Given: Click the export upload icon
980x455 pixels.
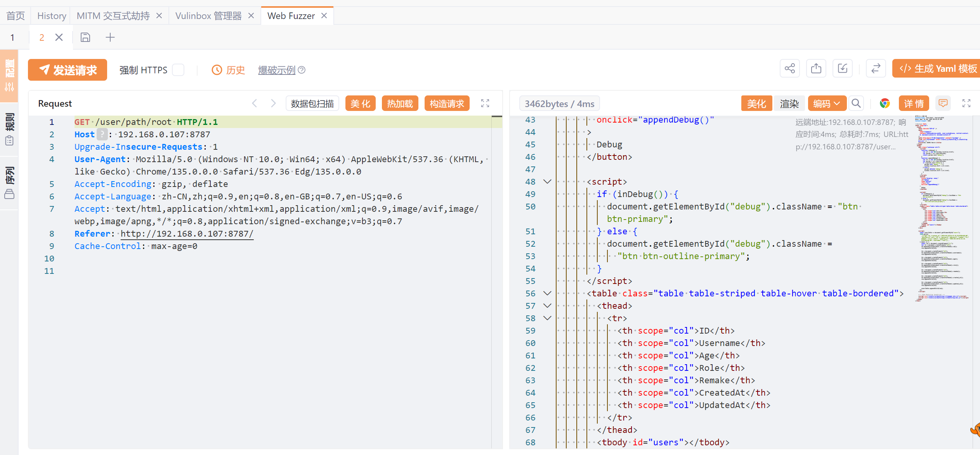Looking at the screenshot, I should (816, 69).
